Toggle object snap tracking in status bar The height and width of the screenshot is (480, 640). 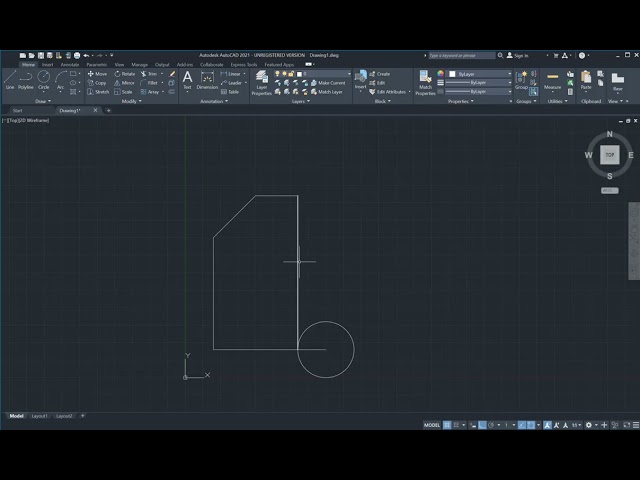[x=522, y=425]
